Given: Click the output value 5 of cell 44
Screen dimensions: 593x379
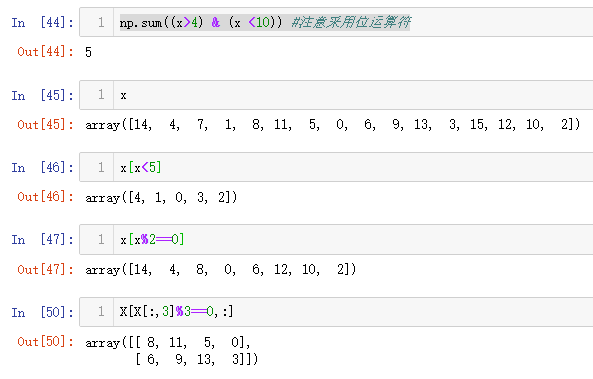Looking at the screenshot, I should click(88, 52).
